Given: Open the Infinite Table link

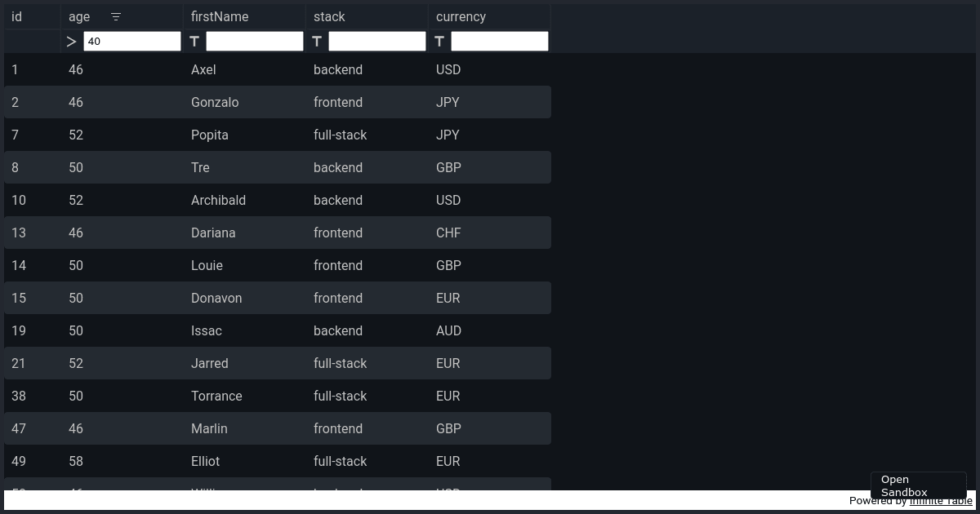Looking at the screenshot, I should (x=941, y=501).
